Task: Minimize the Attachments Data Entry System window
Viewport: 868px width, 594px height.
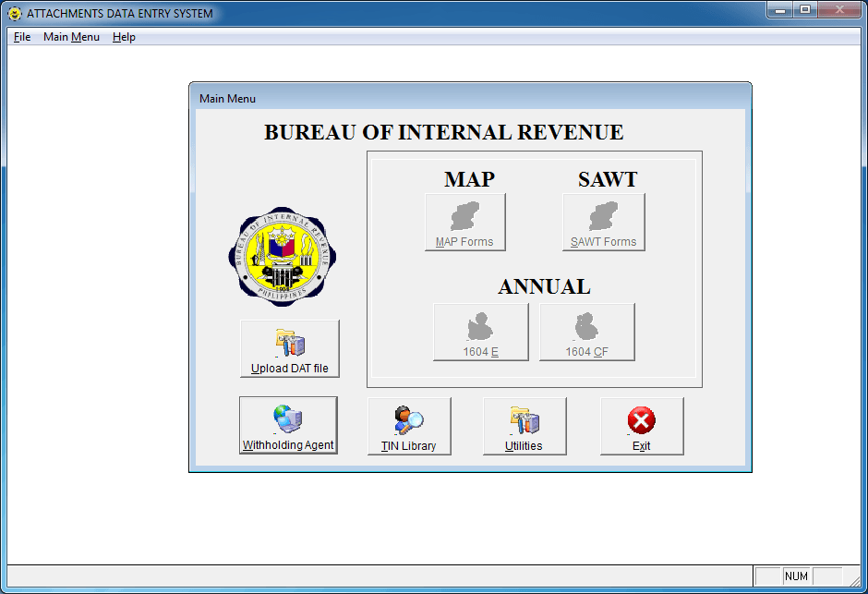Action: (780, 10)
